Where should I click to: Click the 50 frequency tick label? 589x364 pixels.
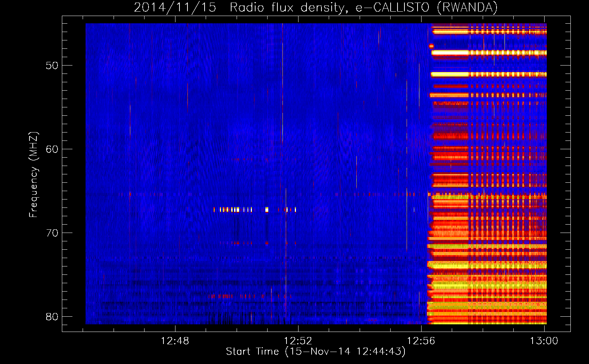52,66
